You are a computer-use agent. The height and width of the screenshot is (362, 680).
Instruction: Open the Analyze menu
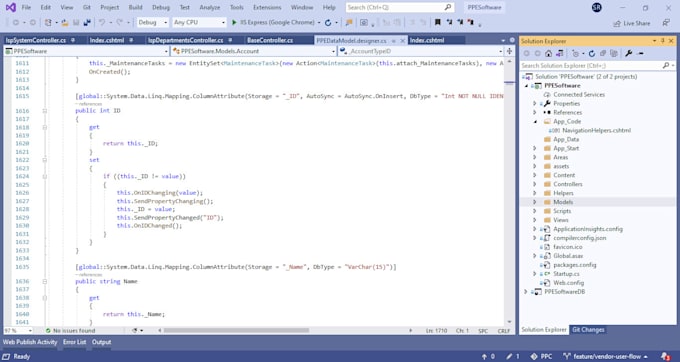point(209,7)
